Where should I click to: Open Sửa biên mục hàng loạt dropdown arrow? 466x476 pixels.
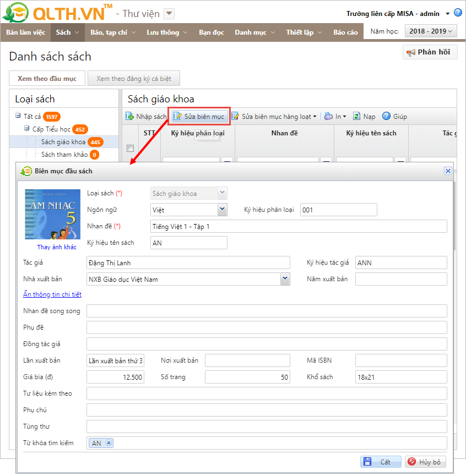point(315,116)
